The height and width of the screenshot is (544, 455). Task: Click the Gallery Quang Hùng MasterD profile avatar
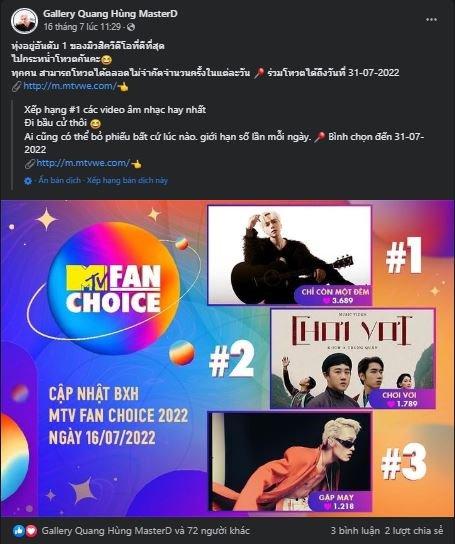coord(24,21)
